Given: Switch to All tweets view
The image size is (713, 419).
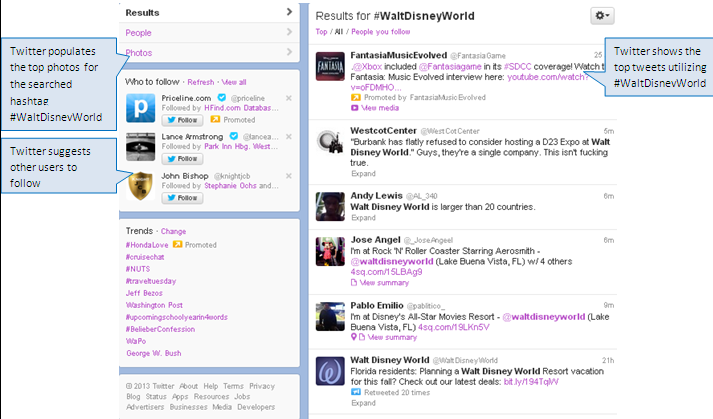Looking at the screenshot, I should [x=339, y=31].
